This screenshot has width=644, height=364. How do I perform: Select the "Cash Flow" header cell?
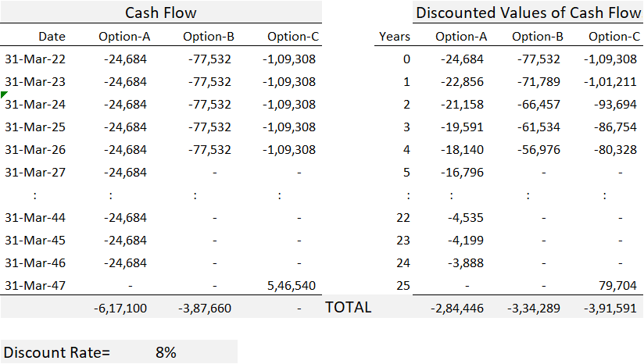[162, 12]
